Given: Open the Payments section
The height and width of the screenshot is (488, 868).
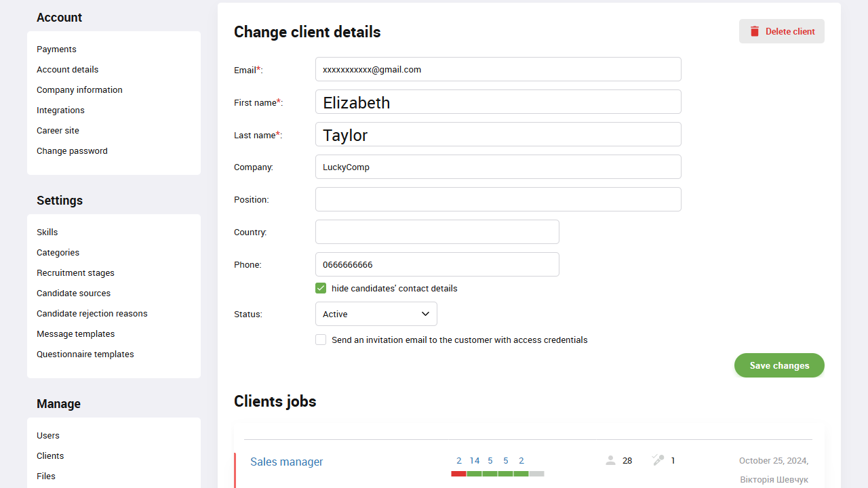Looking at the screenshot, I should pos(56,49).
